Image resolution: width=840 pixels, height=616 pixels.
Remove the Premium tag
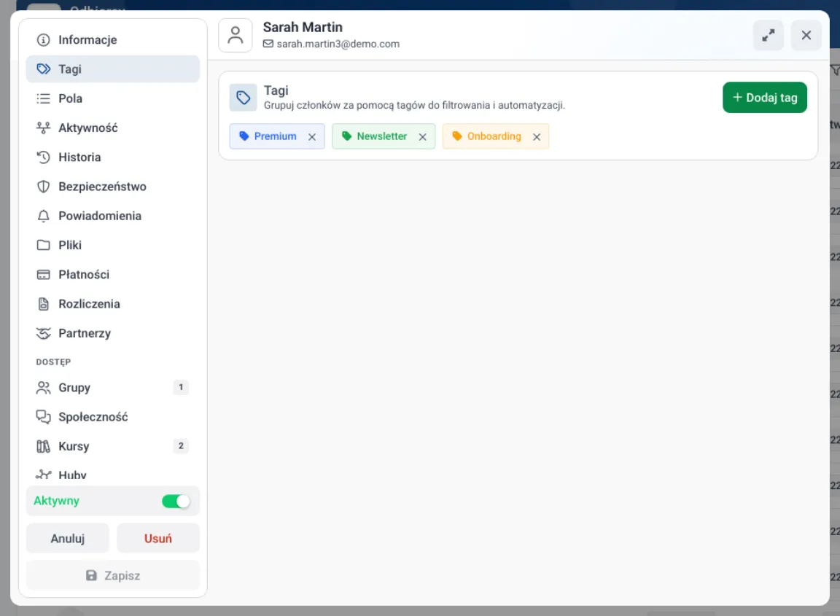[312, 136]
